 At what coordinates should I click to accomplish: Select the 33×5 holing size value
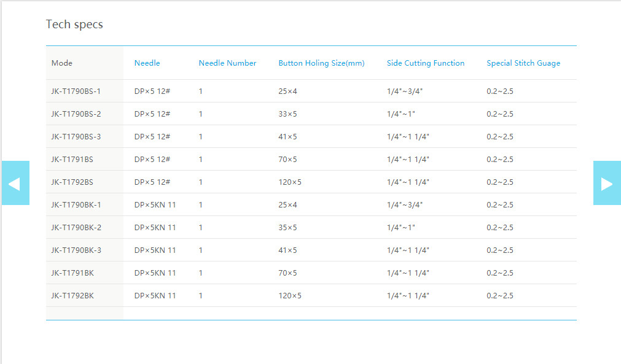pos(287,114)
